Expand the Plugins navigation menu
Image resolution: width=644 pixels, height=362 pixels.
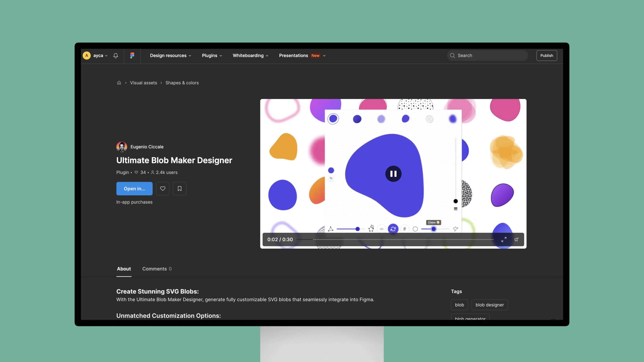point(212,55)
